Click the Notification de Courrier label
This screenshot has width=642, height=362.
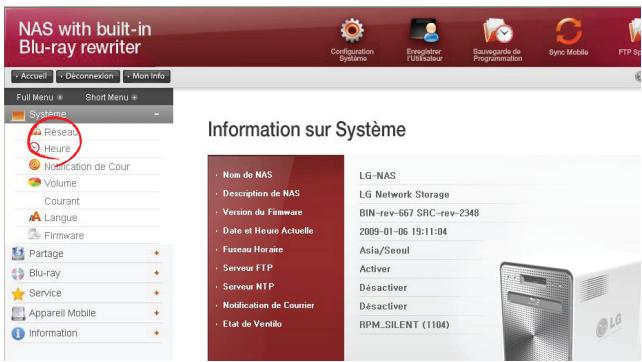click(269, 305)
